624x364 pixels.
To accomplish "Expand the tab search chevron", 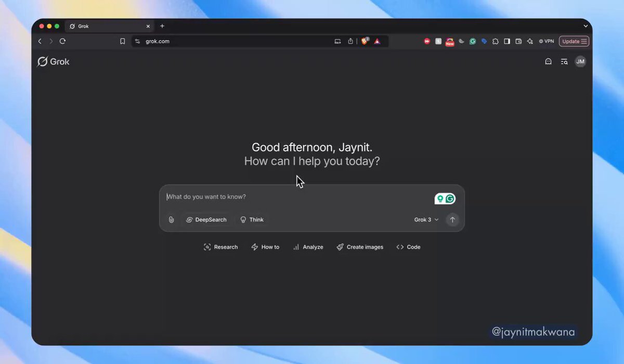I will tap(586, 26).
